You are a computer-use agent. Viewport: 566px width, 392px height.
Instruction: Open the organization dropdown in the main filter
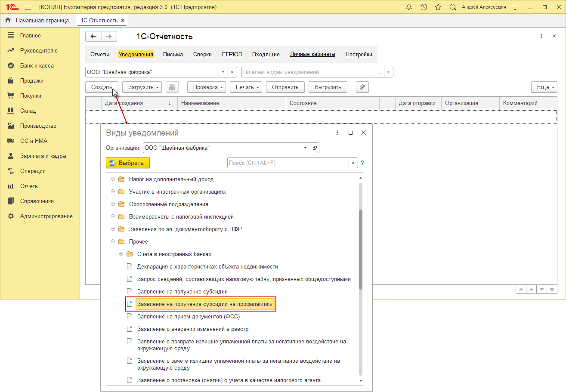coord(223,72)
